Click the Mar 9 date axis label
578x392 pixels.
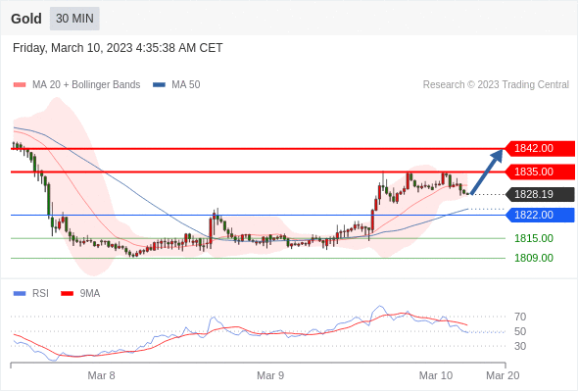[x=270, y=375]
